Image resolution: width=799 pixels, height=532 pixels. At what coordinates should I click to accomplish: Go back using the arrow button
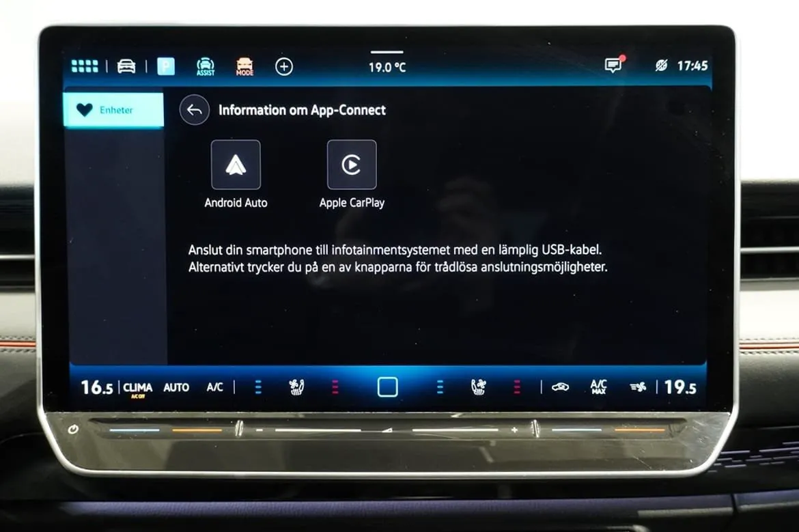tap(194, 109)
